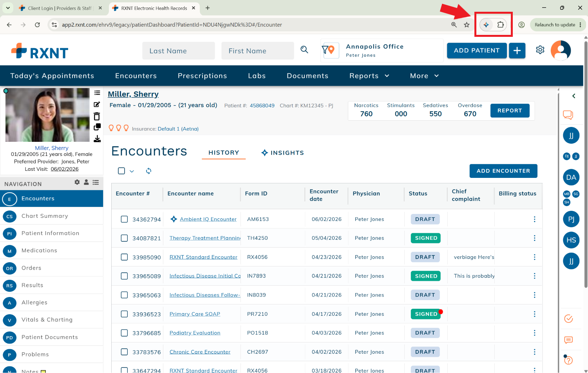Check the box for encounter 34362794

coord(124,219)
